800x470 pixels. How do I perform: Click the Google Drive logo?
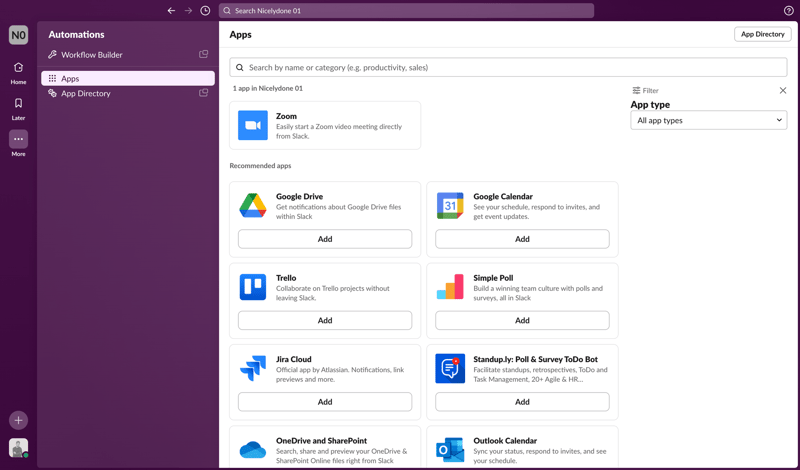253,206
